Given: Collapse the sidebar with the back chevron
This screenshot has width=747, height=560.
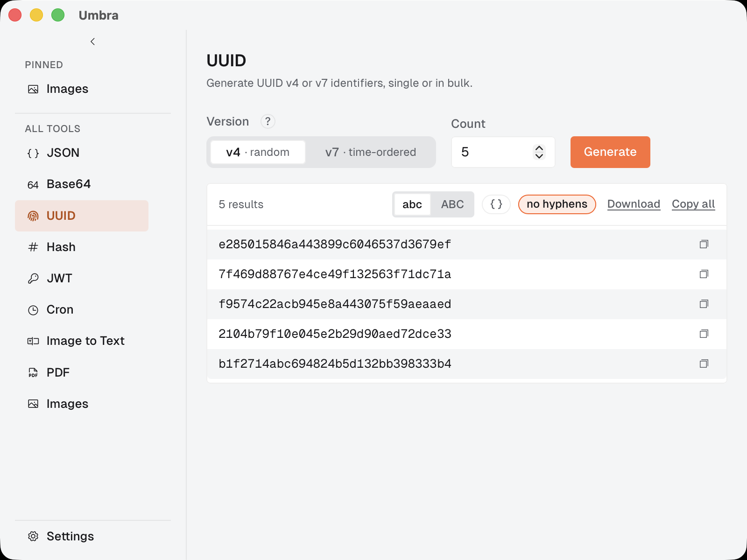Looking at the screenshot, I should [92, 42].
